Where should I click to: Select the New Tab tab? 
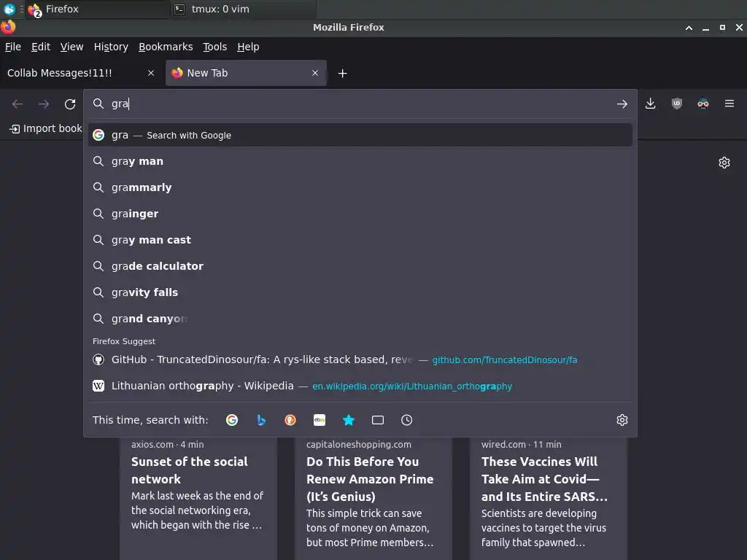(x=246, y=73)
